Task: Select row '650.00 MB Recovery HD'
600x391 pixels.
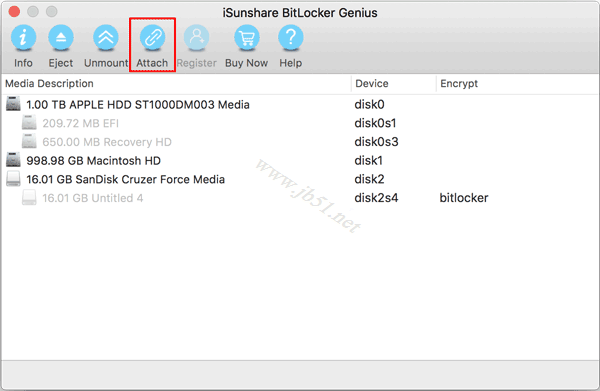Action: tap(300, 142)
